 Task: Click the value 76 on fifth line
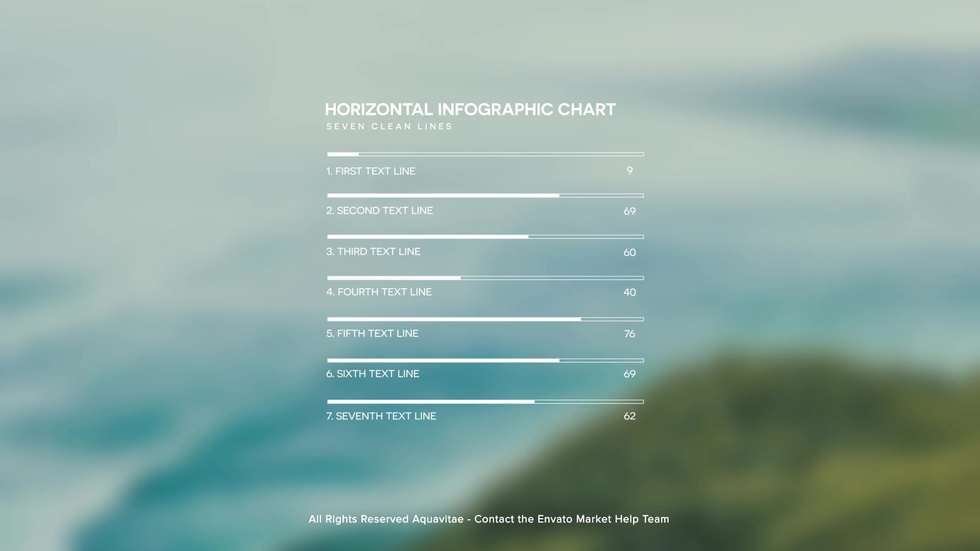(x=630, y=334)
